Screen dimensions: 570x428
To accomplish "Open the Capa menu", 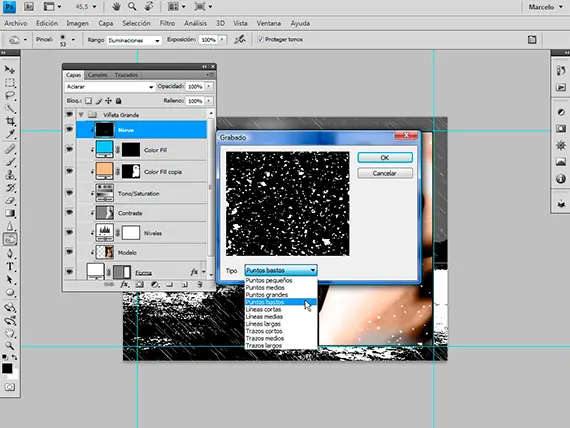I will 105,23.
